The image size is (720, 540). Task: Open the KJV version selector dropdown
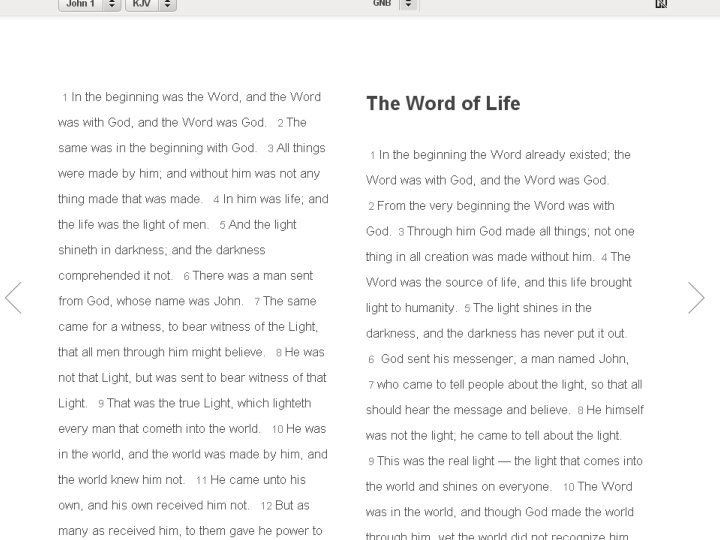click(x=151, y=4)
